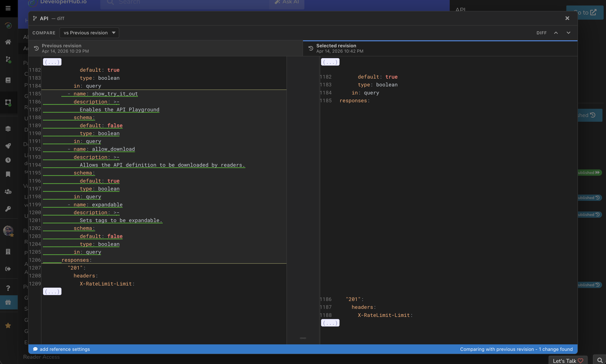Click the Let's Talk button

tap(568, 361)
